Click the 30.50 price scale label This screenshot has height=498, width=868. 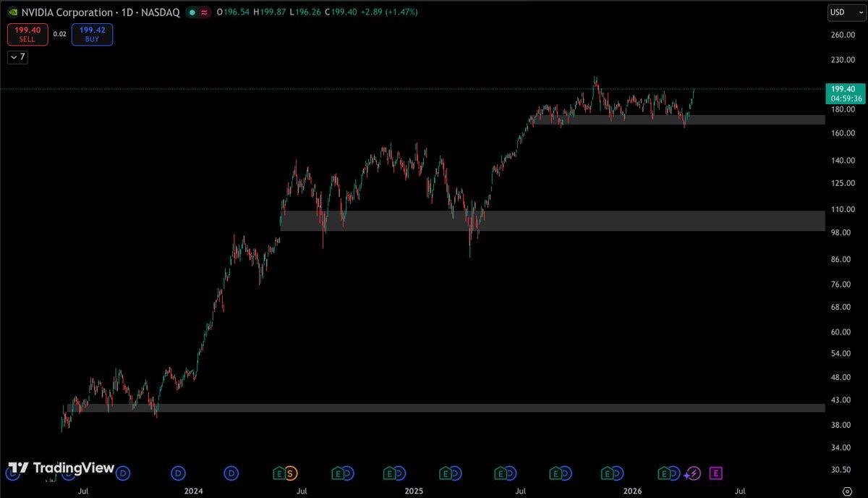[x=842, y=470]
